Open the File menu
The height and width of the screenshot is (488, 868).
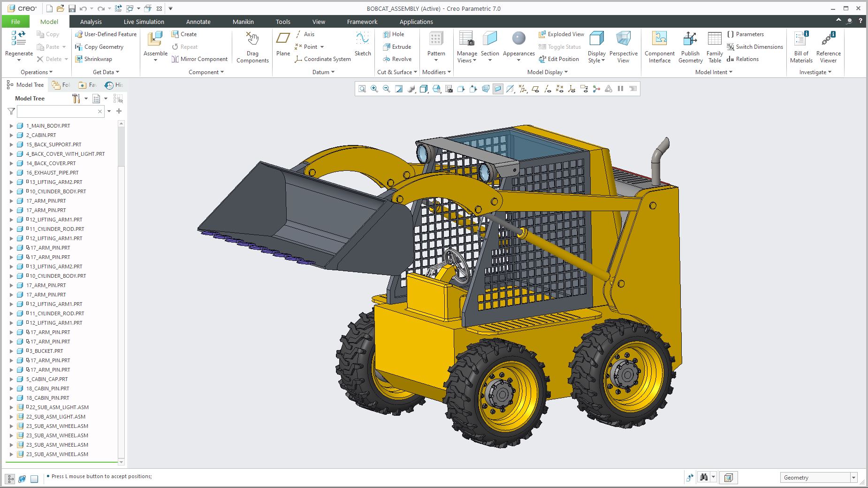pos(15,22)
